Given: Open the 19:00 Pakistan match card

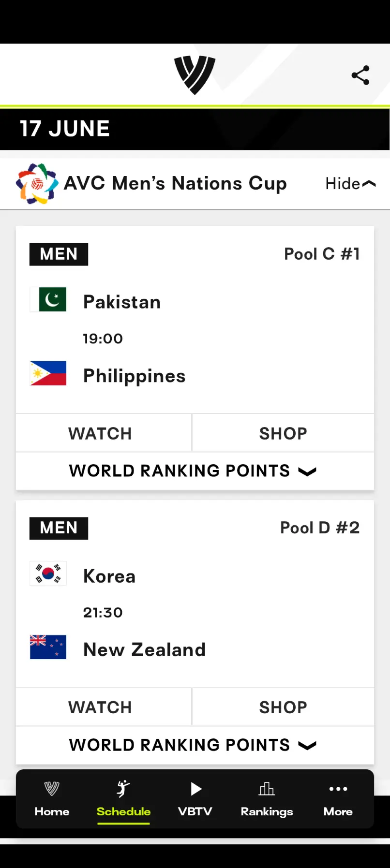Looking at the screenshot, I should coord(195,320).
